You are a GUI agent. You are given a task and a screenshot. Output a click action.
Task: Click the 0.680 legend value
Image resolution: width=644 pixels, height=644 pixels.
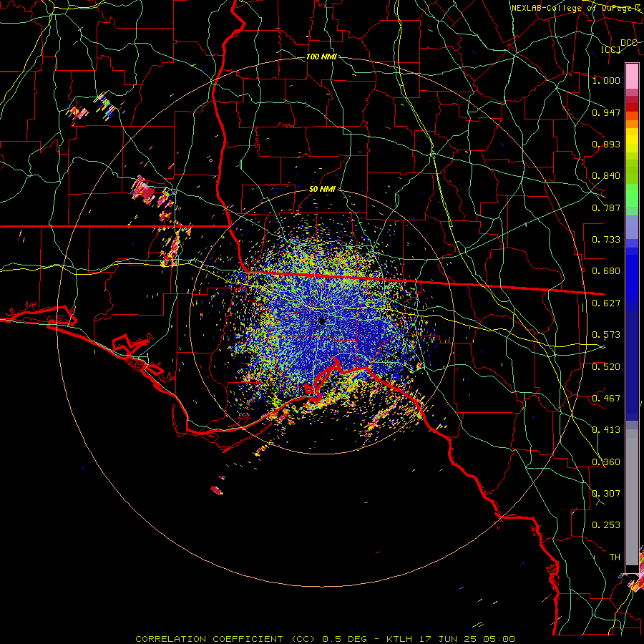pyautogui.click(x=606, y=271)
